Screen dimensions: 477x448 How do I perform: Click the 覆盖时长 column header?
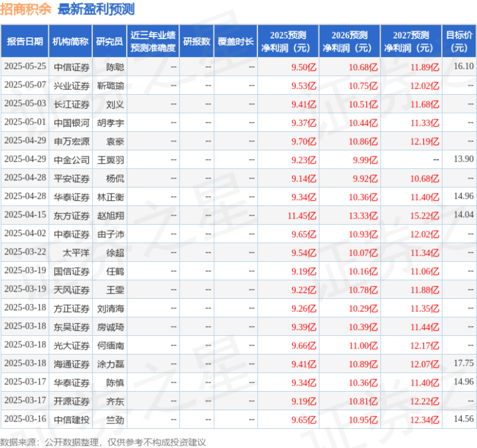point(236,41)
